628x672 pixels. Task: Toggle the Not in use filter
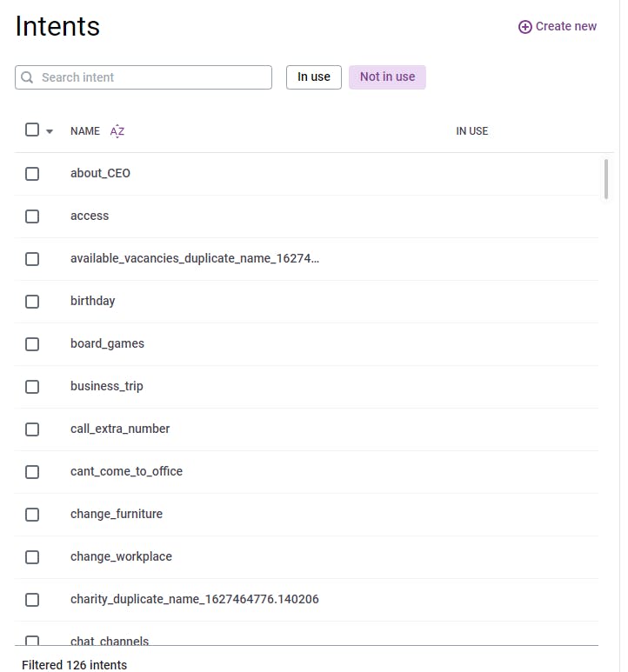click(x=387, y=77)
